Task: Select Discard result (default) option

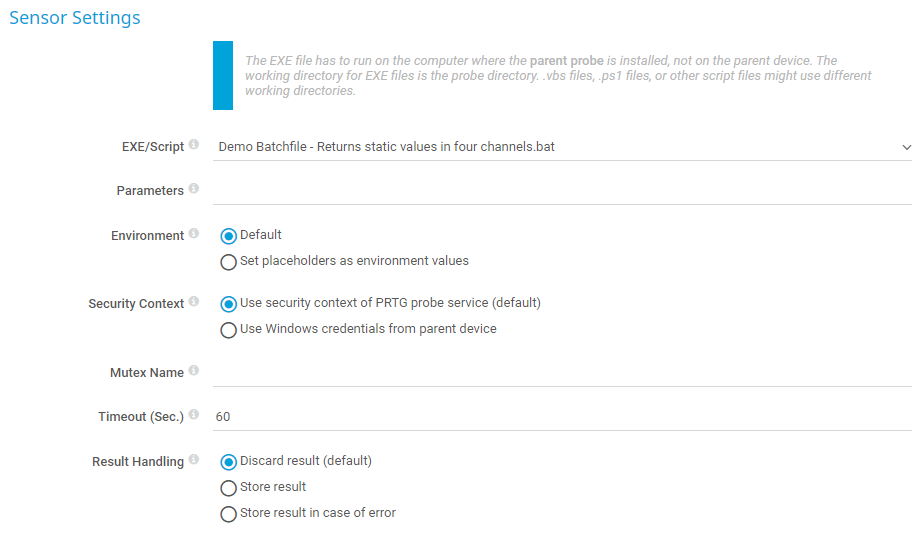Action: point(229,462)
